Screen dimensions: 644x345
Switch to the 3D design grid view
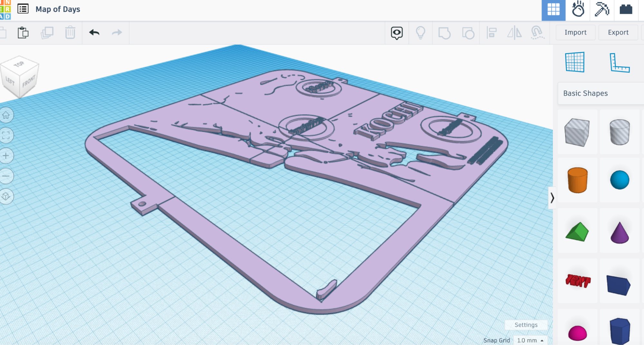point(553,10)
